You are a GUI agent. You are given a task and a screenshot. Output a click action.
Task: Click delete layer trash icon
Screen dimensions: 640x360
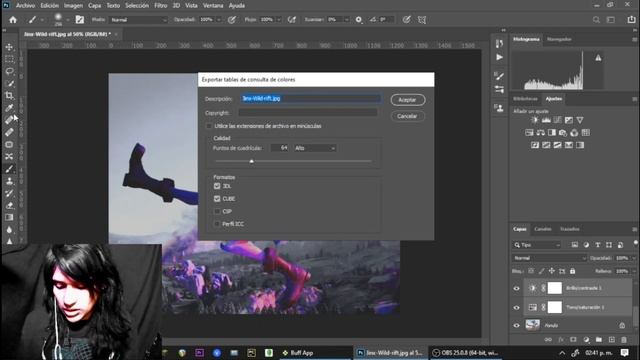pos(624,340)
